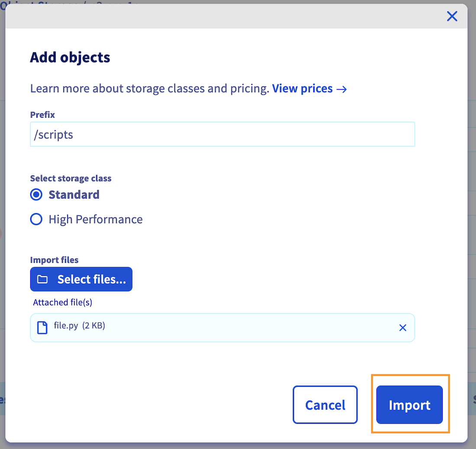
Task: Select the Standard storage class radio button
Action: pyautogui.click(x=36, y=195)
